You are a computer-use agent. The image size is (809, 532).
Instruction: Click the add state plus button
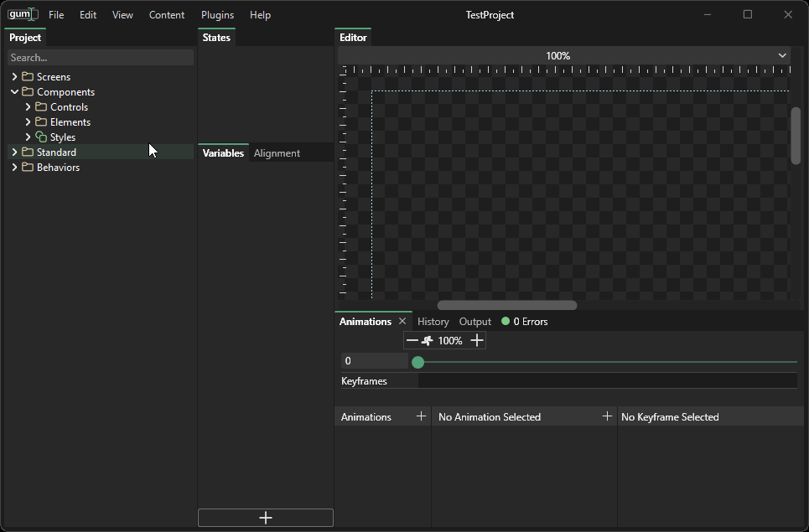266,518
